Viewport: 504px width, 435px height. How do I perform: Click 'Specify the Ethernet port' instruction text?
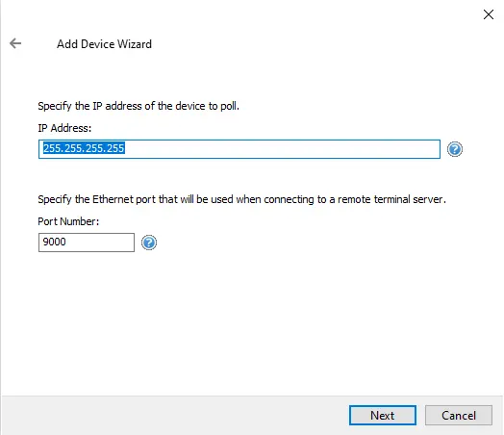click(241, 199)
